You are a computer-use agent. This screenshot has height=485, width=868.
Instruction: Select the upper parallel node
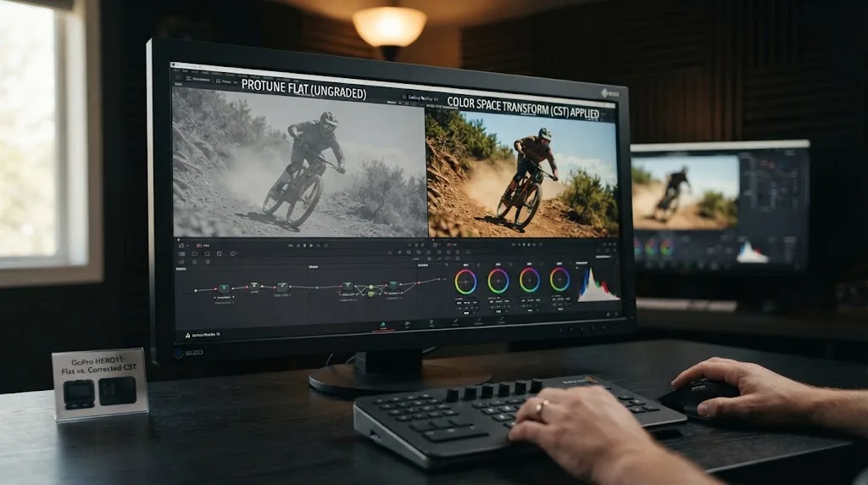pyautogui.click(x=372, y=288)
